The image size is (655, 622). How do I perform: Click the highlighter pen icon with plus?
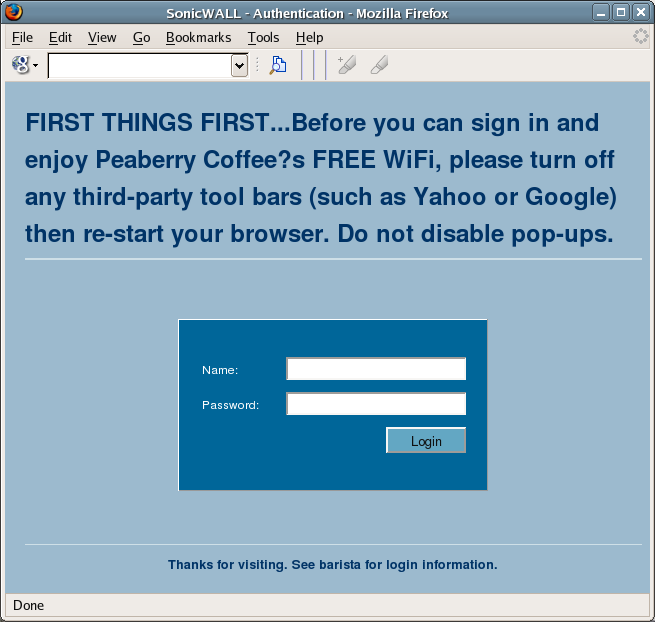[x=347, y=65]
